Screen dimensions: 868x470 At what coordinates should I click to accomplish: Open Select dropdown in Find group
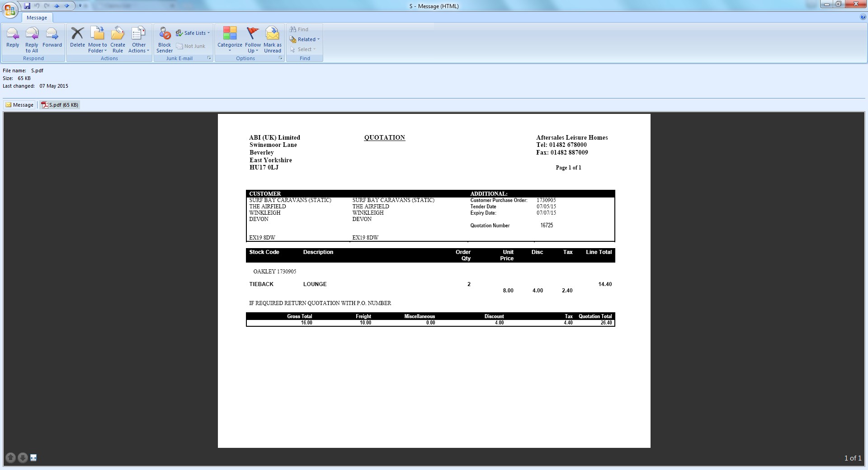303,49
